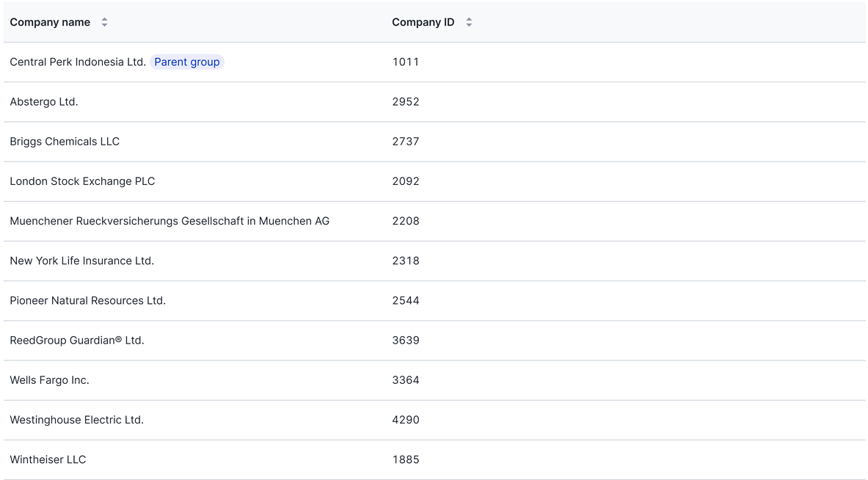Select Wells Fargo Inc. company name
Viewport: 868px width, 480px height.
coord(49,380)
